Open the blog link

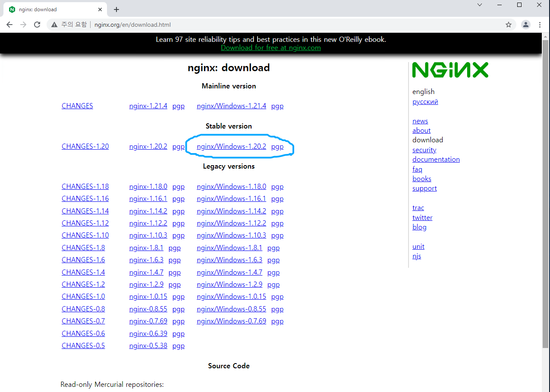[x=419, y=227]
